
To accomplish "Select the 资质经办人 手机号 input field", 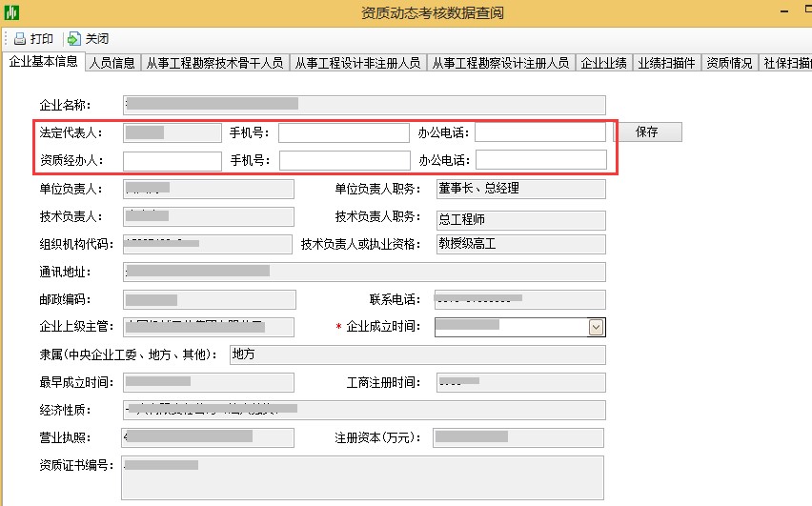I will pyautogui.click(x=343, y=160).
